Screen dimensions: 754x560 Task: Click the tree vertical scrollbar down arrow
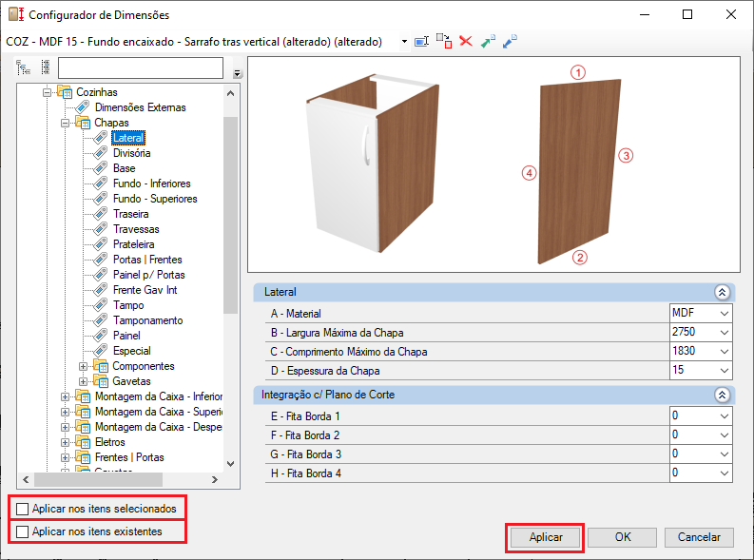tap(231, 464)
